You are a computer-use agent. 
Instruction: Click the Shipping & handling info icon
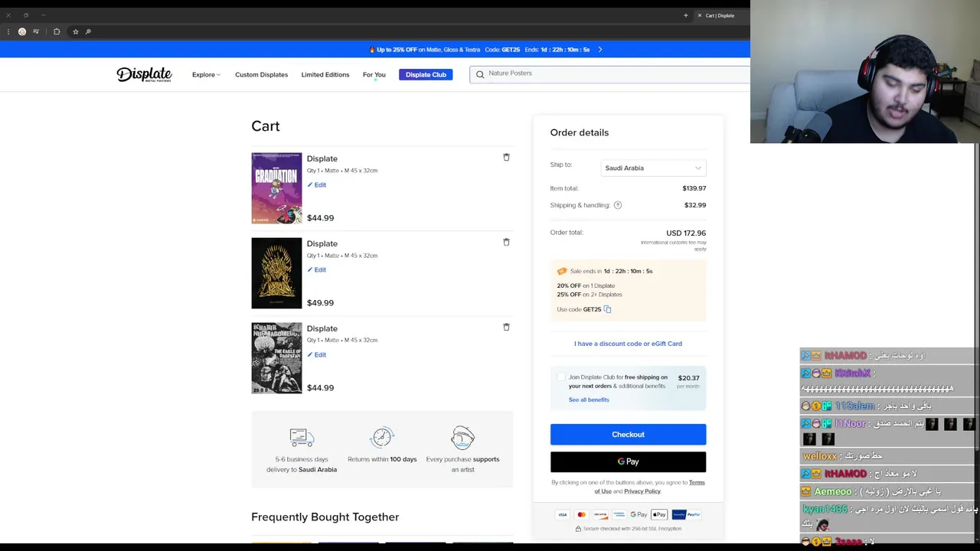(618, 205)
